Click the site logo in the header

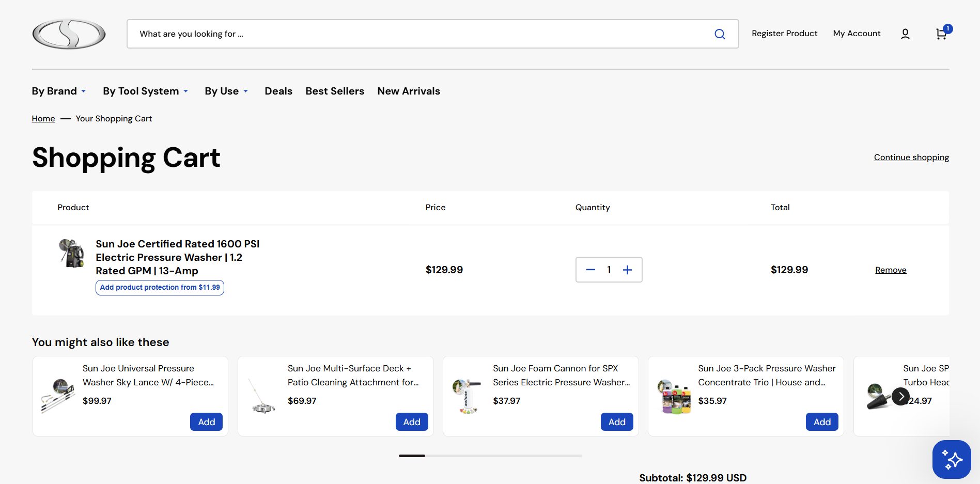69,34
